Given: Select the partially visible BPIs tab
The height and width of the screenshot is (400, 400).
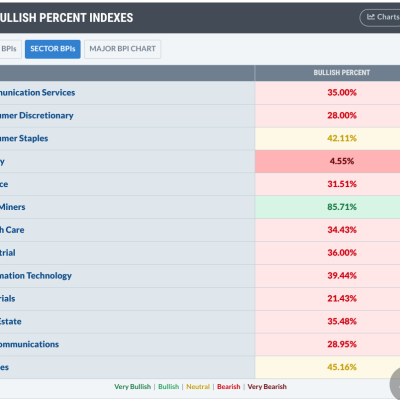Looking at the screenshot, I should point(10,49).
